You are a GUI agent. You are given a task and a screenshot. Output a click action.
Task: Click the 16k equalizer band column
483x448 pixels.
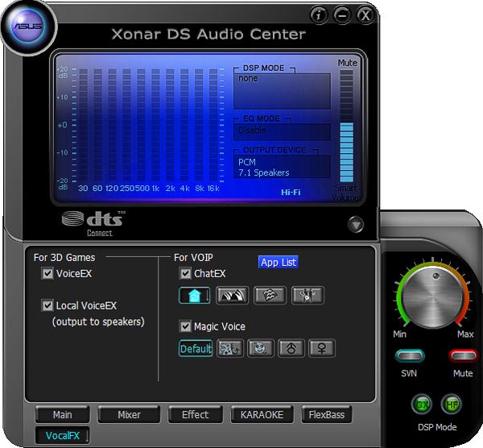coord(213,125)
